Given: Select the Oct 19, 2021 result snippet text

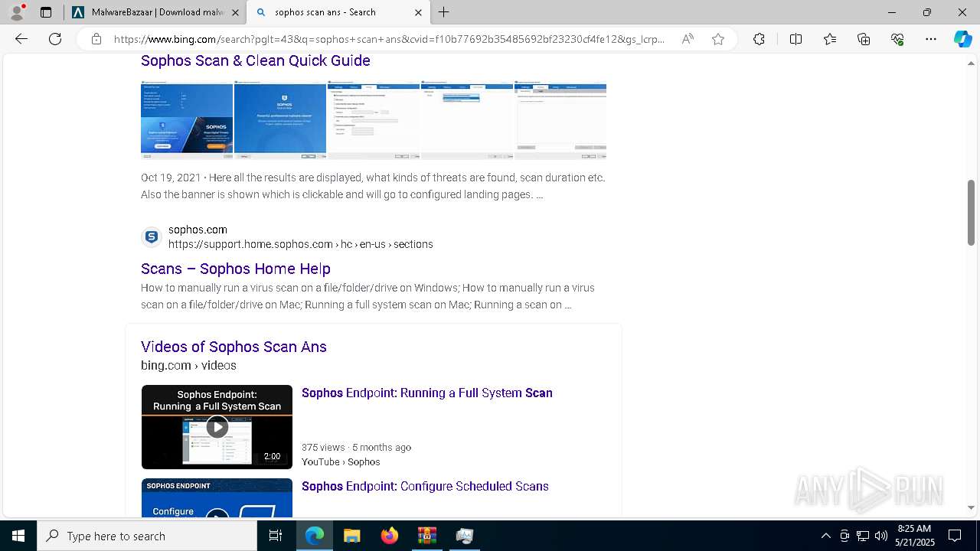Looking at the screenshot, I should click(x=373, y=186).
